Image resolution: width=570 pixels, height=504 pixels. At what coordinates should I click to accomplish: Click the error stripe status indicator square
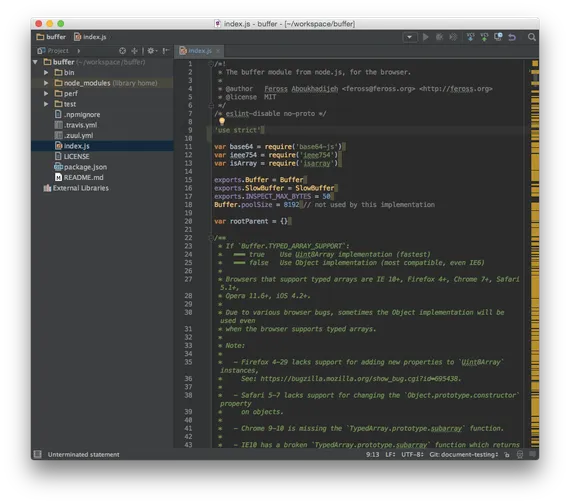(x=535, y=64)
